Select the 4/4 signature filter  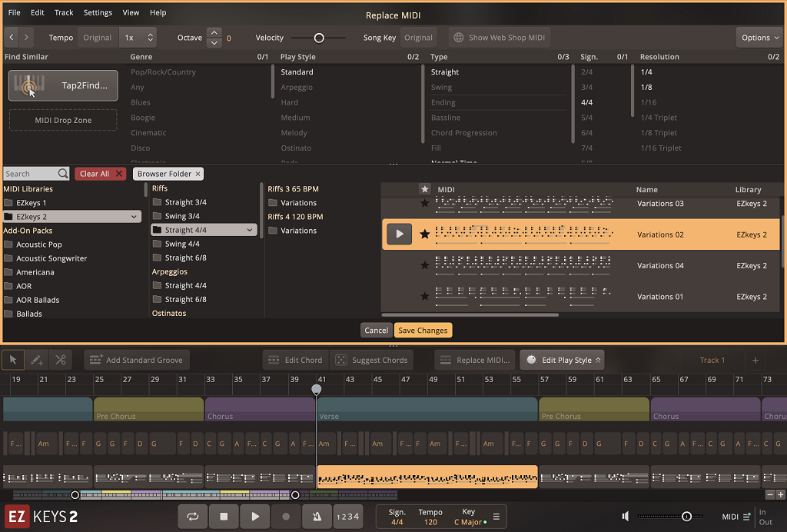point(586,102)
